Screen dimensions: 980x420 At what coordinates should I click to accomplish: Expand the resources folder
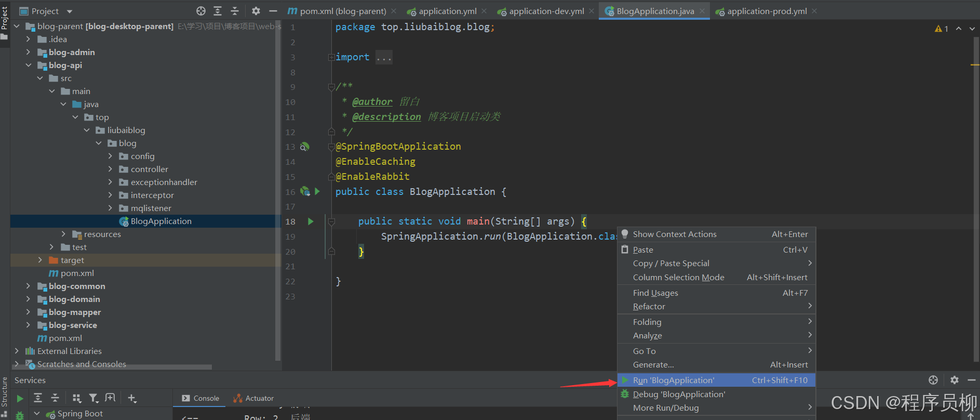pyautogui.click(x=63, y=234)
